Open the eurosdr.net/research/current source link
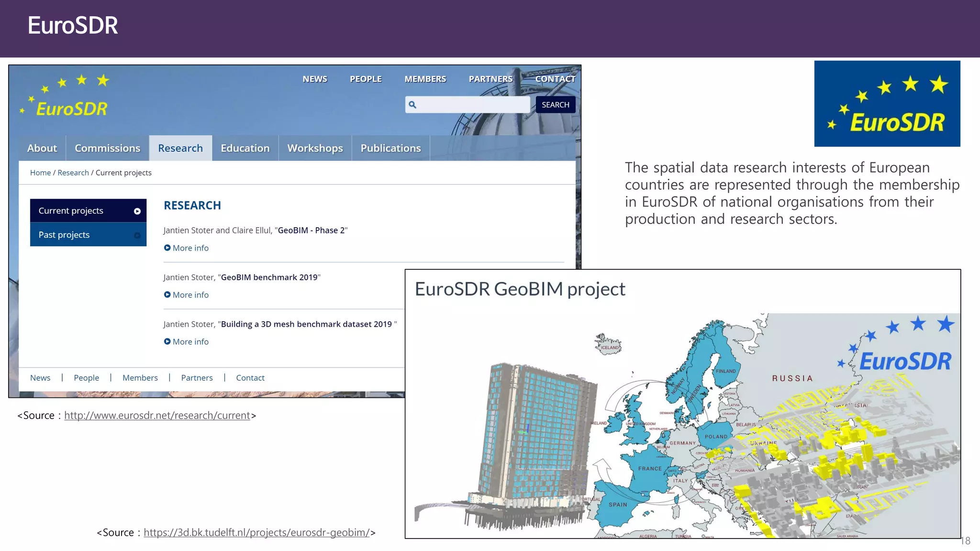The width and height of the screenshot is (980, 551). pos(157,415)
